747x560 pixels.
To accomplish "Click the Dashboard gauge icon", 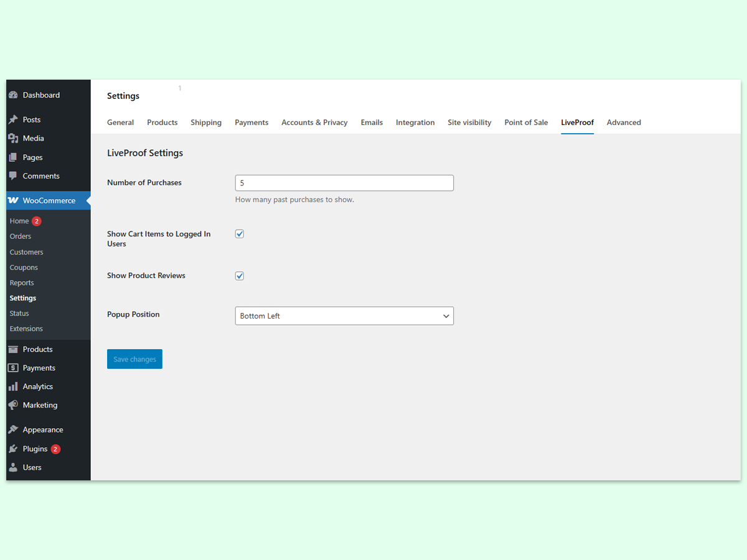I will point(13,95).
